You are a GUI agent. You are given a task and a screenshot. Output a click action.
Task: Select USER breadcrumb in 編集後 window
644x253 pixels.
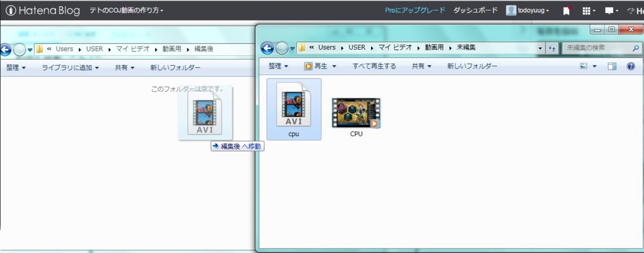[94, 49]
